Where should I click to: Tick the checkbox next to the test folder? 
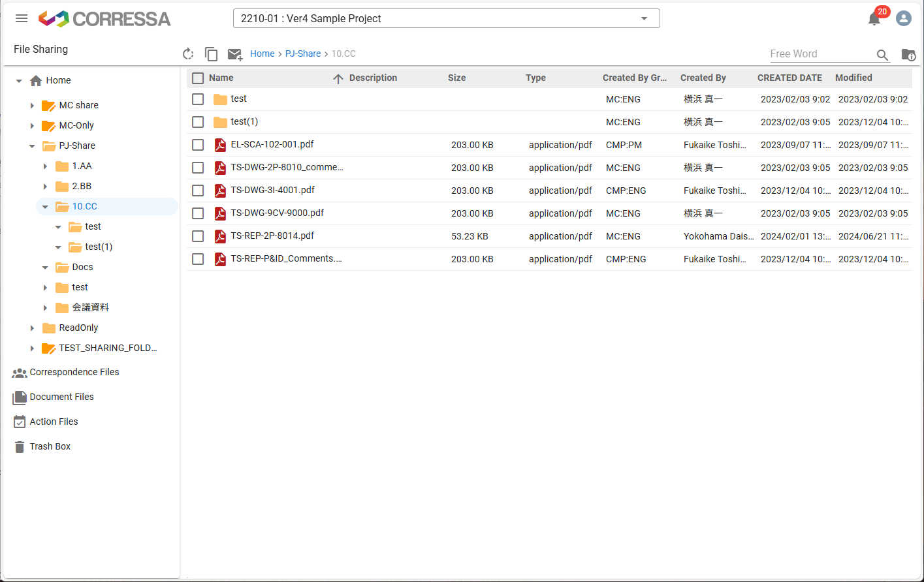[x=198, y=99]
